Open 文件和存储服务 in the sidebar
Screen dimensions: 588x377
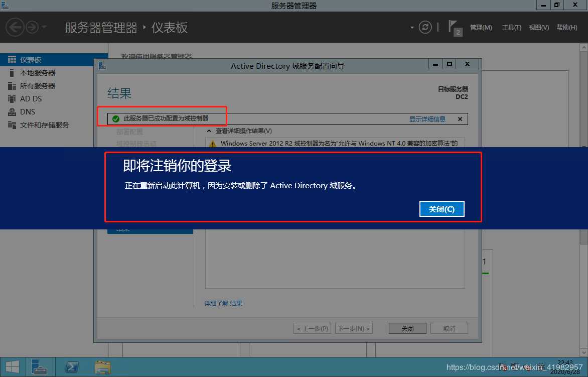(54, 125)
